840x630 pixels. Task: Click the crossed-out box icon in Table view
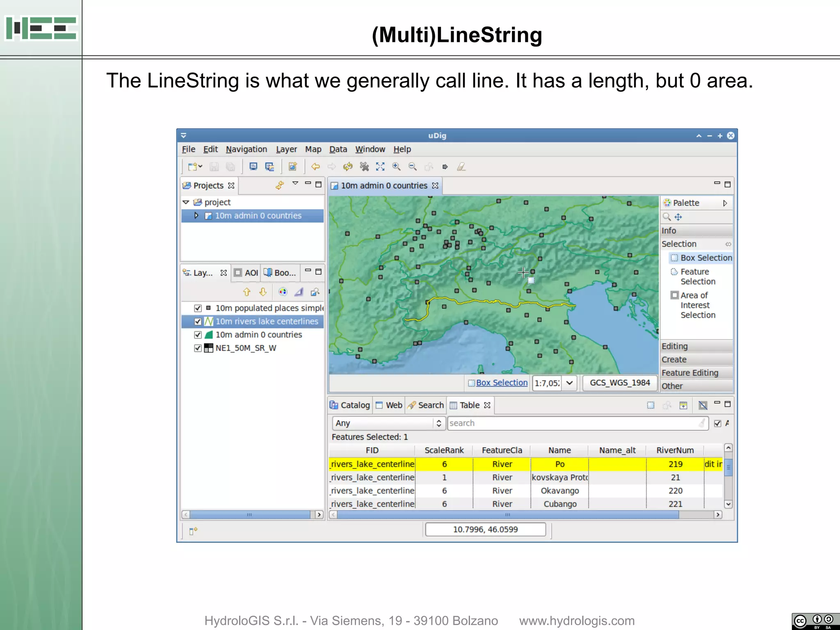point(703,405)
